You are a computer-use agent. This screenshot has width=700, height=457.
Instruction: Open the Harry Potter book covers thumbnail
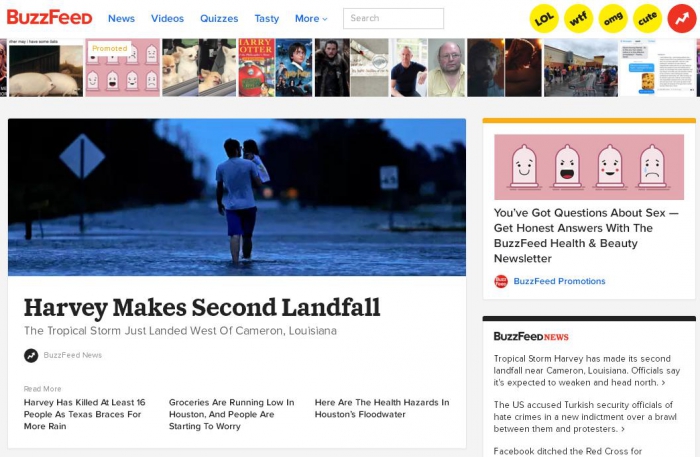click(x=275, y=67)
